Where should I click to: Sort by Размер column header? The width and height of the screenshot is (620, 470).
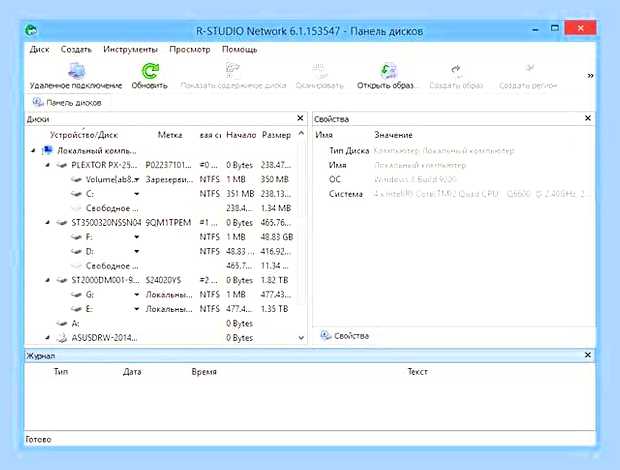276,135
